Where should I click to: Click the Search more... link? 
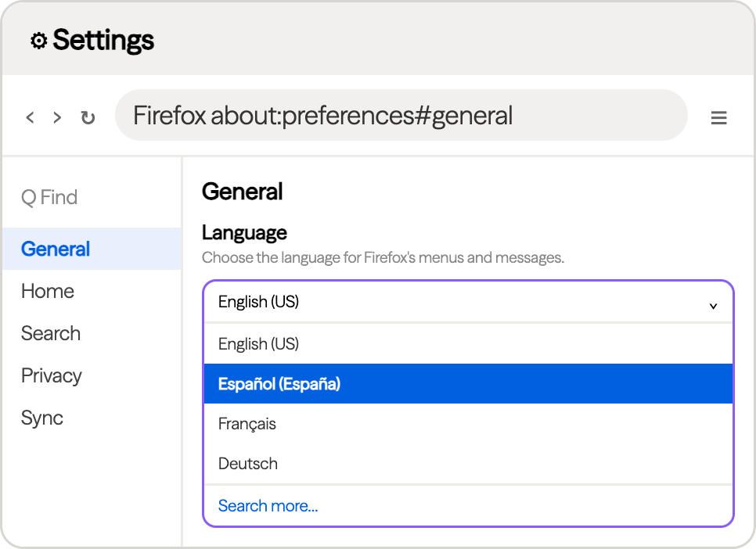tap(268, 506)
